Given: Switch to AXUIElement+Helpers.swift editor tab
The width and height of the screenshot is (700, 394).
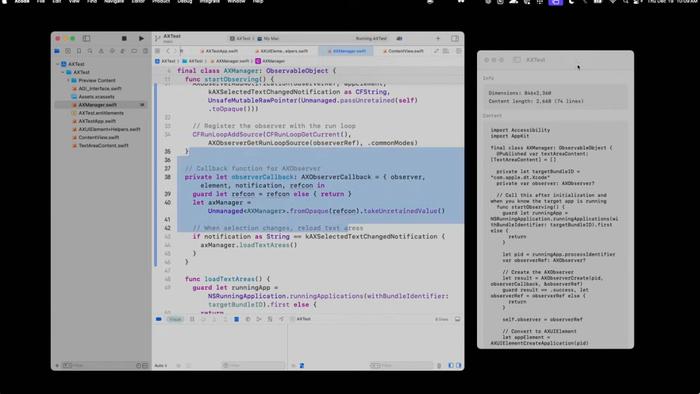Looking at the screenshot, I should [281, 51].
